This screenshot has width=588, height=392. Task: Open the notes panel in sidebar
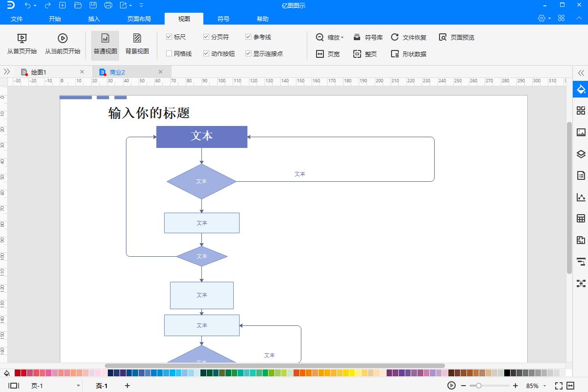(581, 175)
